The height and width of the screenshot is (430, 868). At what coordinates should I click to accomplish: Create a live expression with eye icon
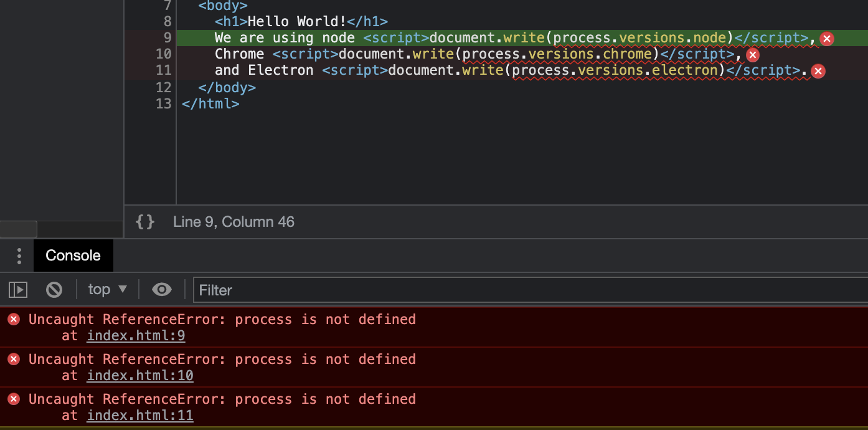click(162, 289)
